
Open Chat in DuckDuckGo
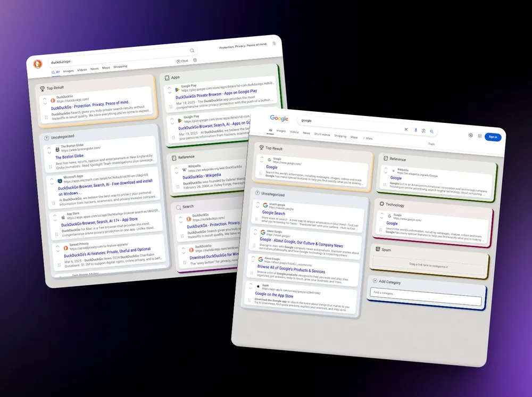pos(182,61)
